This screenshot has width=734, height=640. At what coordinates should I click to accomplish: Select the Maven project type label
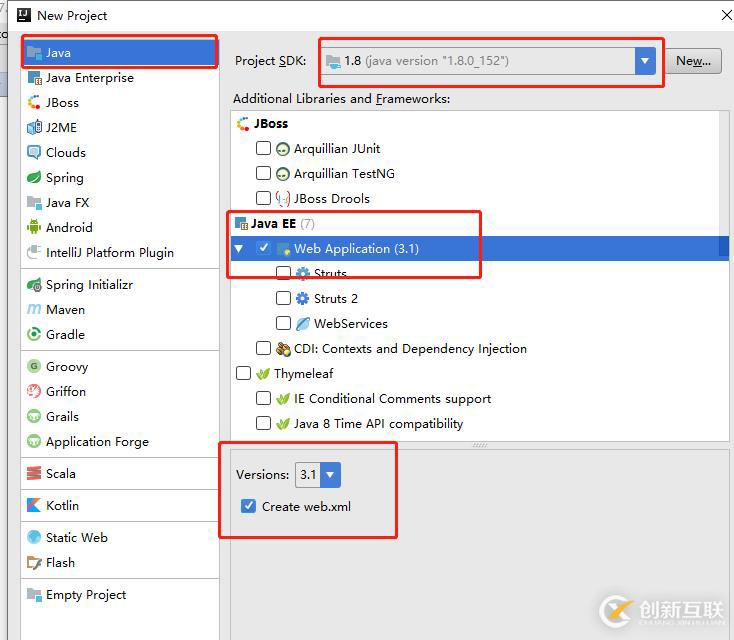[x=66, y=309]
